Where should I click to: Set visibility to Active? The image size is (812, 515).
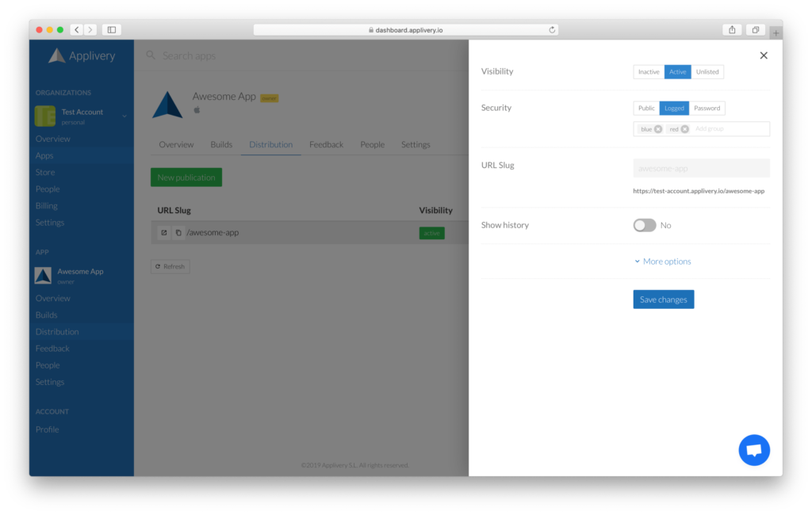pos(677,72)
